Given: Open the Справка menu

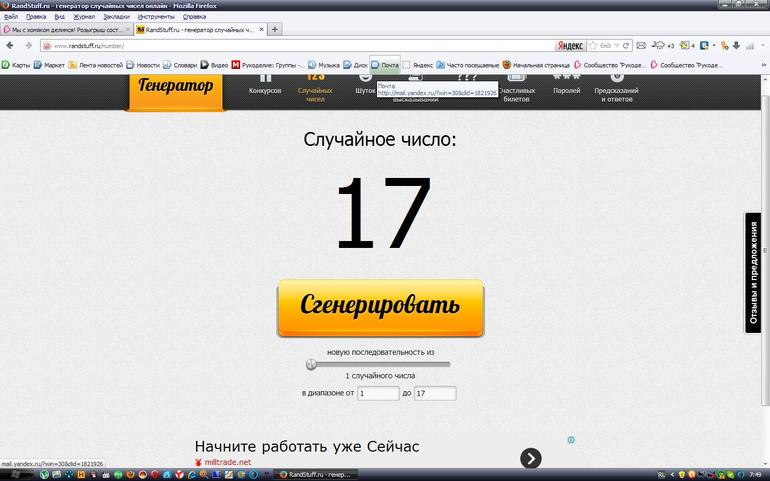Looking at the screenshot, I should tap(194, 17).
